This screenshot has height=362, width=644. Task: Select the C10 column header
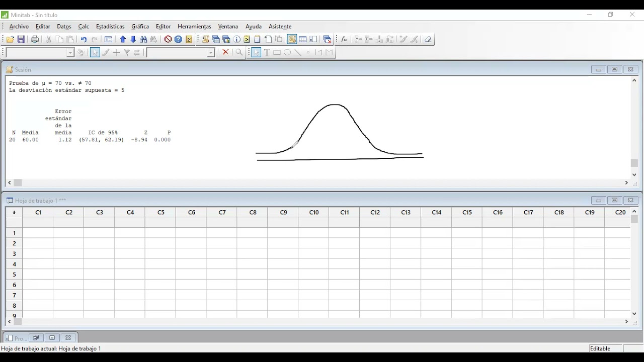pos(314,213)
